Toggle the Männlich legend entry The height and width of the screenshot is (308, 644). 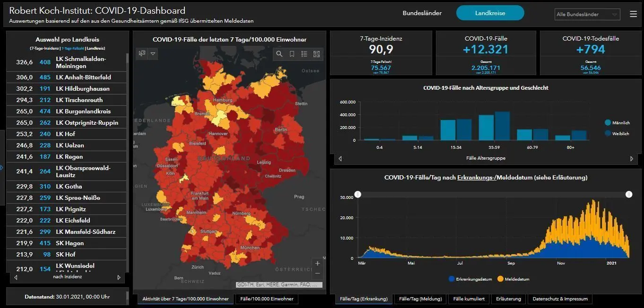pyautogui.click(x=618, y=123)
